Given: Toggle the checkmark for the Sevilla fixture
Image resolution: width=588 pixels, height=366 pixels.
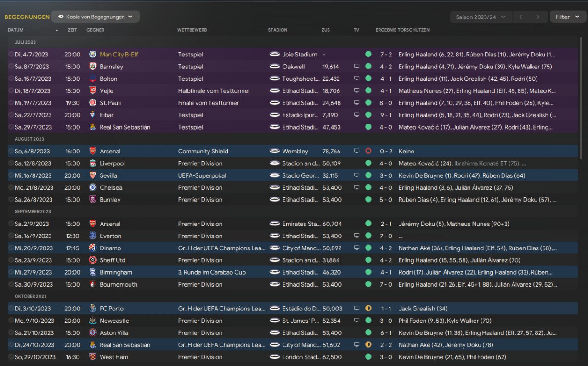Looking at the screenshot, I should tap(11, 175).
